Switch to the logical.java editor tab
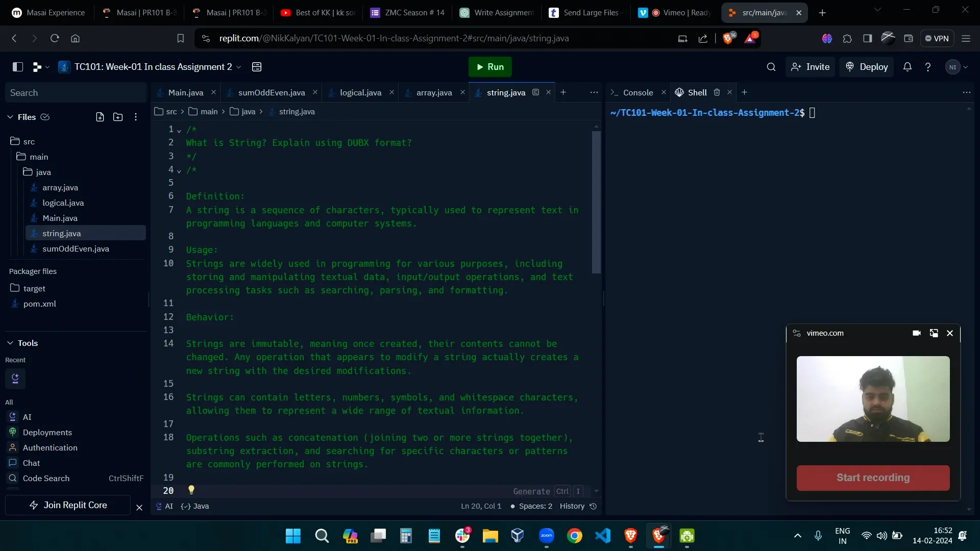Image resolution: width=980 pixels, height=551 pixels. 360,92
